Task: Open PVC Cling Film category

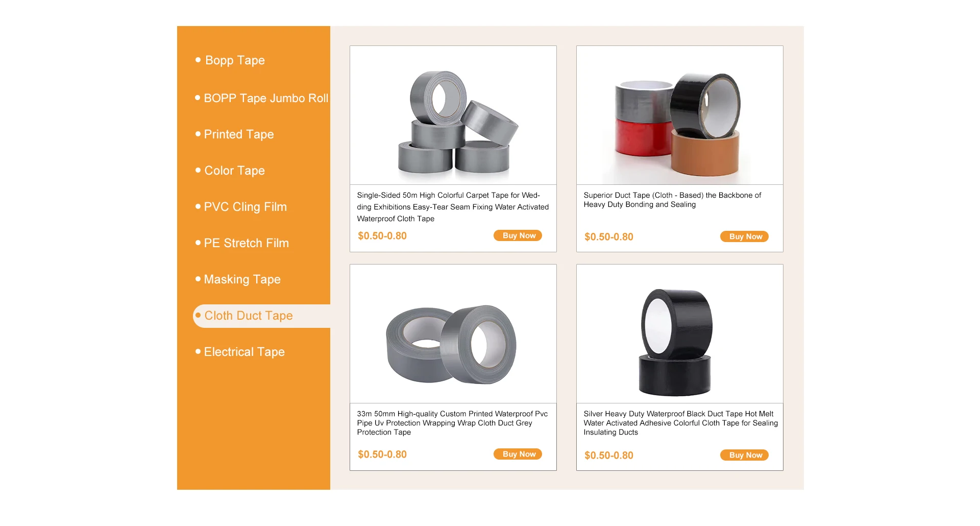Action: point(245,207)
